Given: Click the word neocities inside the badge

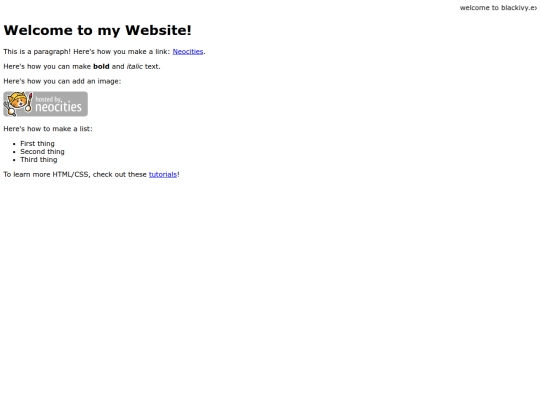Looking at the screenshot, I should point(59,107).
